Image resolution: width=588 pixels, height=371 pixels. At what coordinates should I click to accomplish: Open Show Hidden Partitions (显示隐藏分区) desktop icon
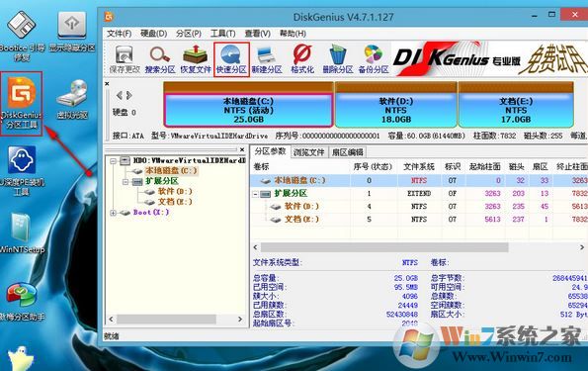click(72, 32)
